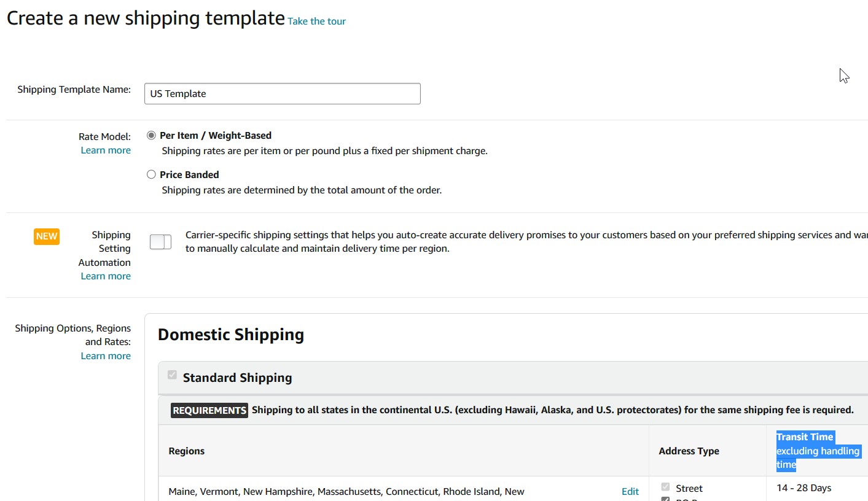Focus the Shipping Template Name field

pyautogui.click(x=283, y=94)
